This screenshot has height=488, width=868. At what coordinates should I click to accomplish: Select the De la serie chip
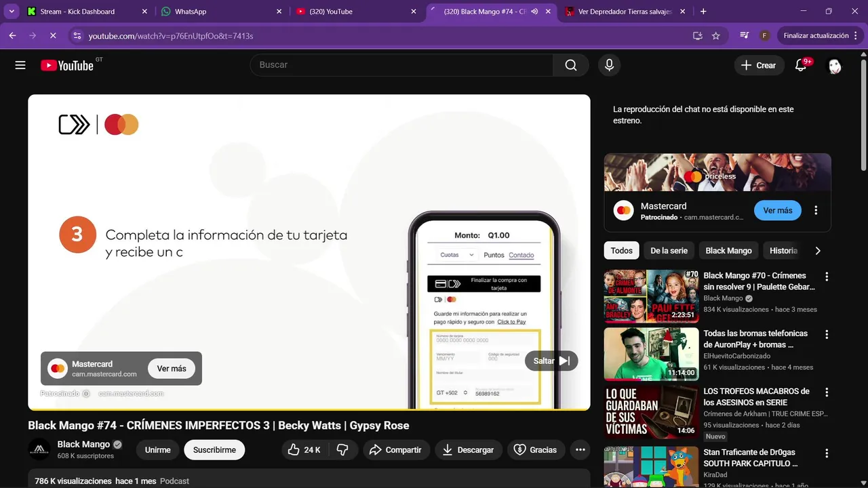point(669,251)
